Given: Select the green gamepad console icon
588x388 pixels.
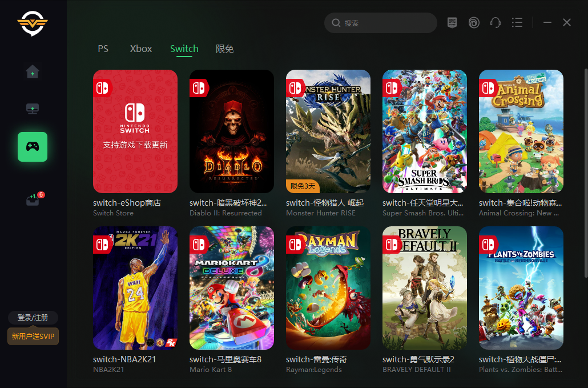Looking at the screenshot, I should pos(33,147).
